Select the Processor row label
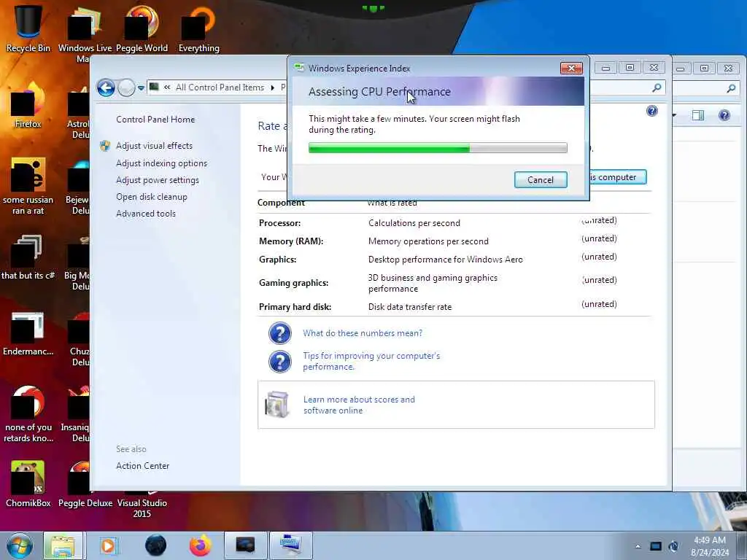Image resolution: width=747 pixels, height=560 pixels. (x=279, y=223)
